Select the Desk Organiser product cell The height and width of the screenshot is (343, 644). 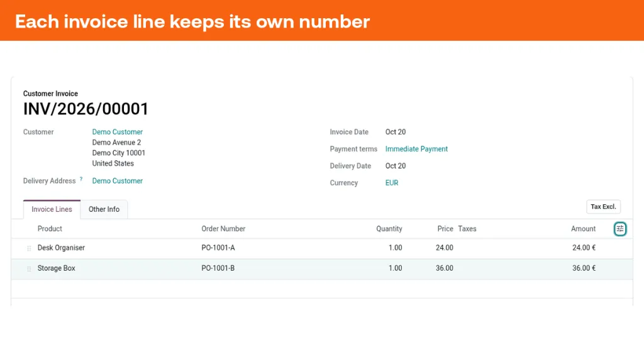pyautogui.click(x=61, y=248)
